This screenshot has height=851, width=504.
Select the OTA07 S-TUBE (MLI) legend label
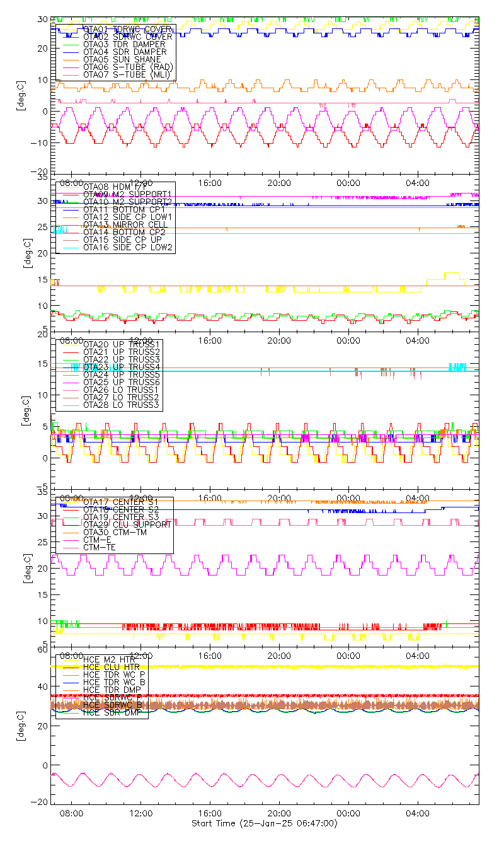127,74
